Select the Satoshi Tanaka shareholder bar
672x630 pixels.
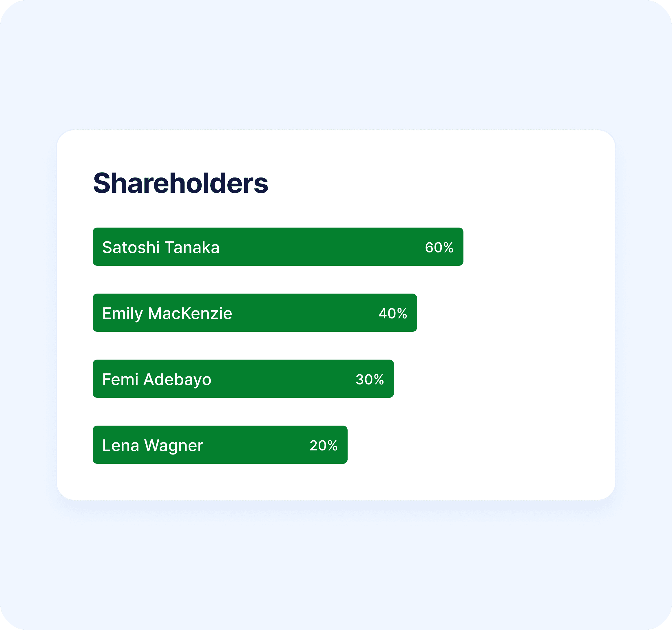(x=278, y=247)
